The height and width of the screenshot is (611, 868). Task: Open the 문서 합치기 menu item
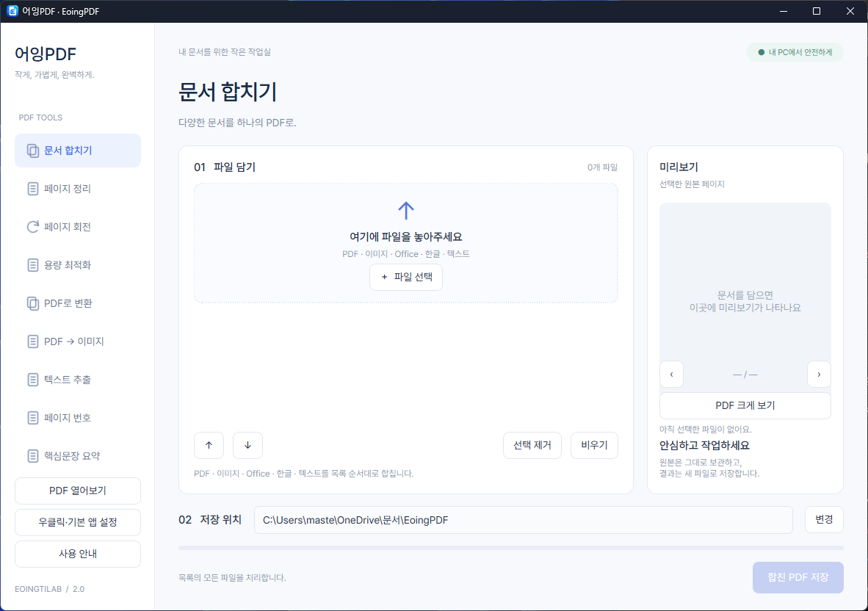[78, 151]
